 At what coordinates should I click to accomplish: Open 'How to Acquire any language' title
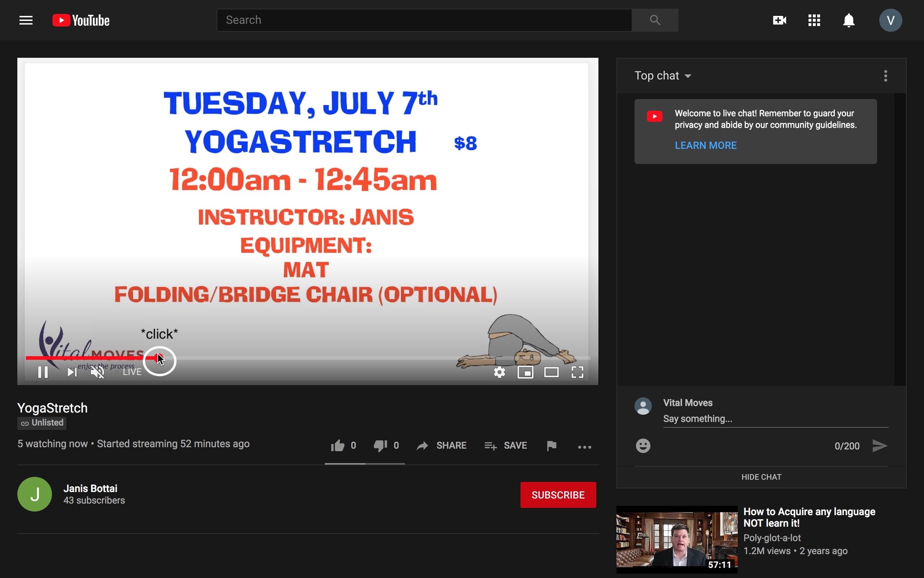(809, 517)
